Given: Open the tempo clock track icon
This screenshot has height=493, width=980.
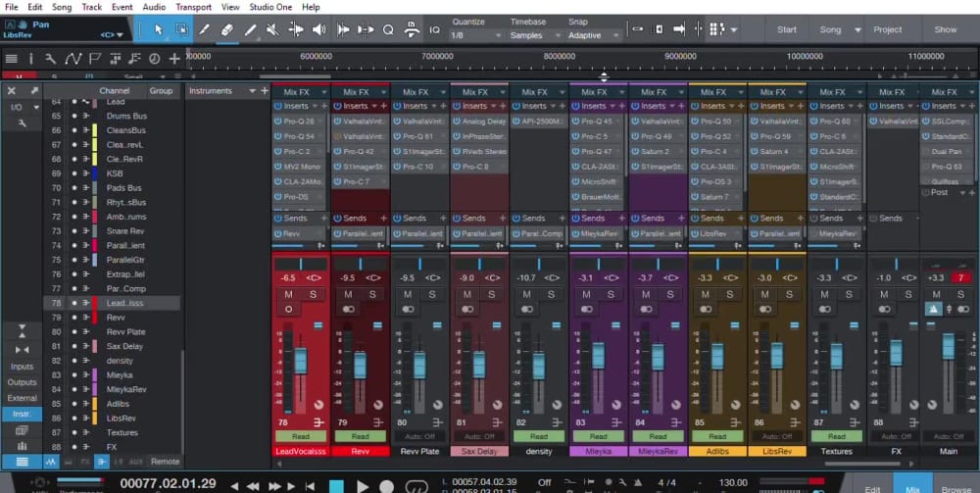Looking at the screenshot, I should tap(155, 59).
